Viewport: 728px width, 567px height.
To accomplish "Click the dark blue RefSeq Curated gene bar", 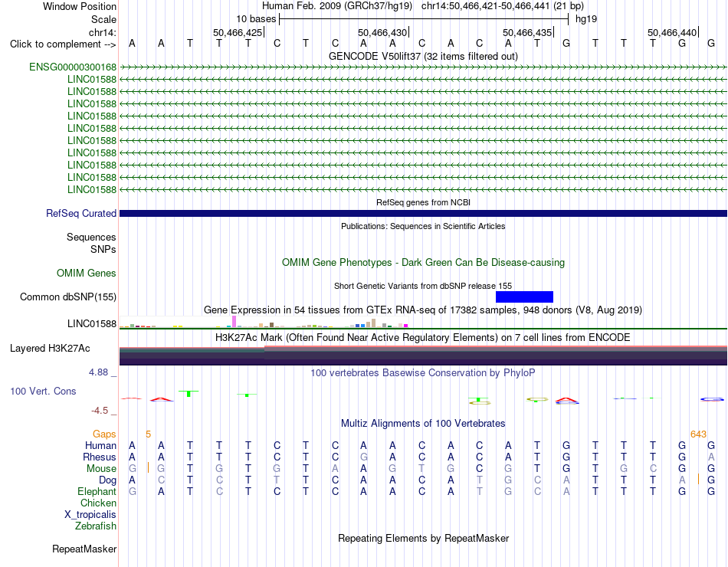I will point(423,213).
